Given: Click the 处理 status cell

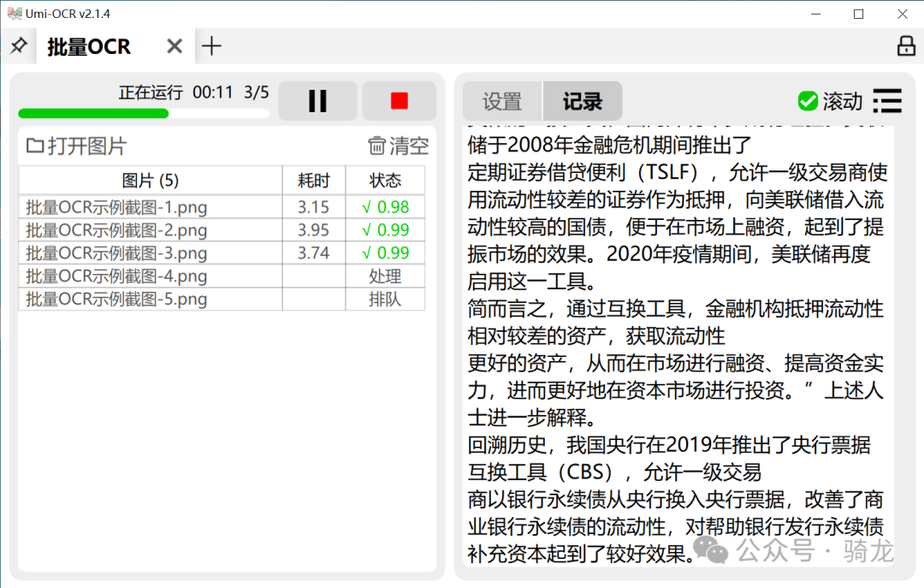Looking at the screenshot, I should pos(385,276).
